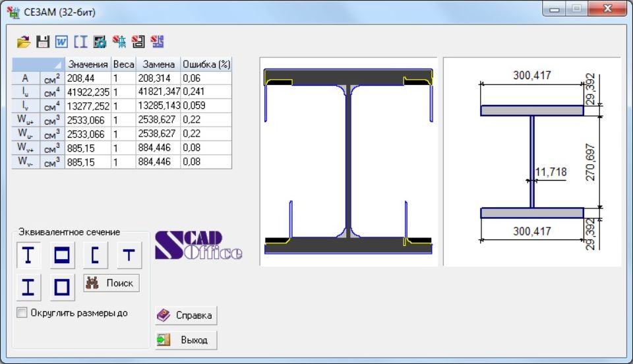Save using the floppy disk icon
This screenshot has width=633, height=364.
[43, 42]
